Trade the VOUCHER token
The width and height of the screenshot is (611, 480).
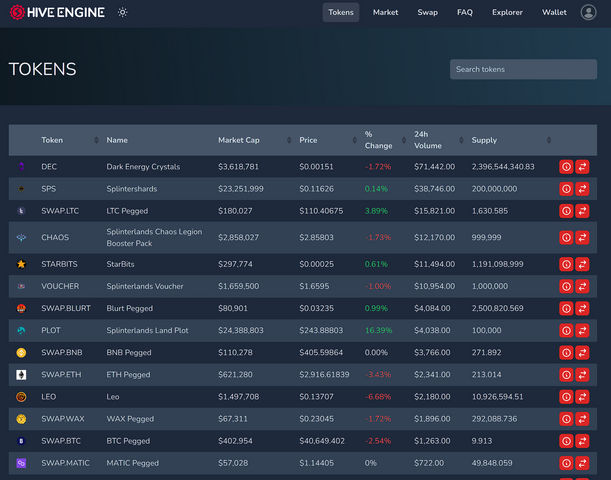(x=582, y=286)
